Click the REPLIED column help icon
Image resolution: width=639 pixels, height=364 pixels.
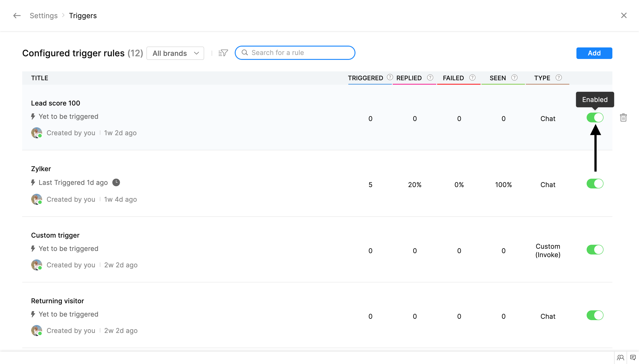(x=430, y=78)
